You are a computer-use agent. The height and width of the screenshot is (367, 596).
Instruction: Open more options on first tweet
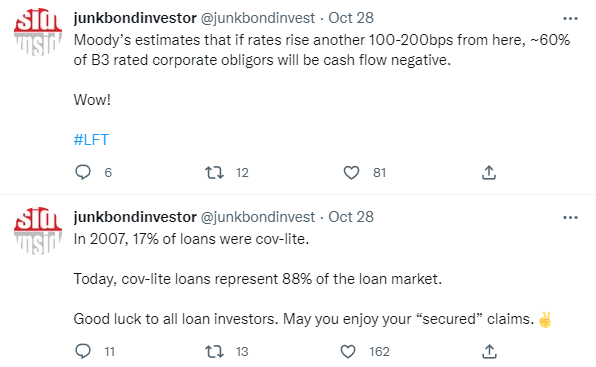[570, 19]
